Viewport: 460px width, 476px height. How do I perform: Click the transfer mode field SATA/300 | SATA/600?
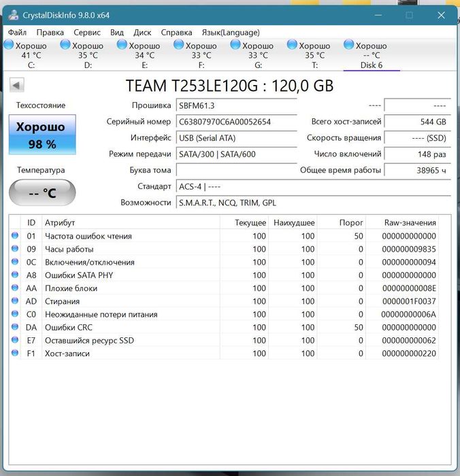click(237, 154)
